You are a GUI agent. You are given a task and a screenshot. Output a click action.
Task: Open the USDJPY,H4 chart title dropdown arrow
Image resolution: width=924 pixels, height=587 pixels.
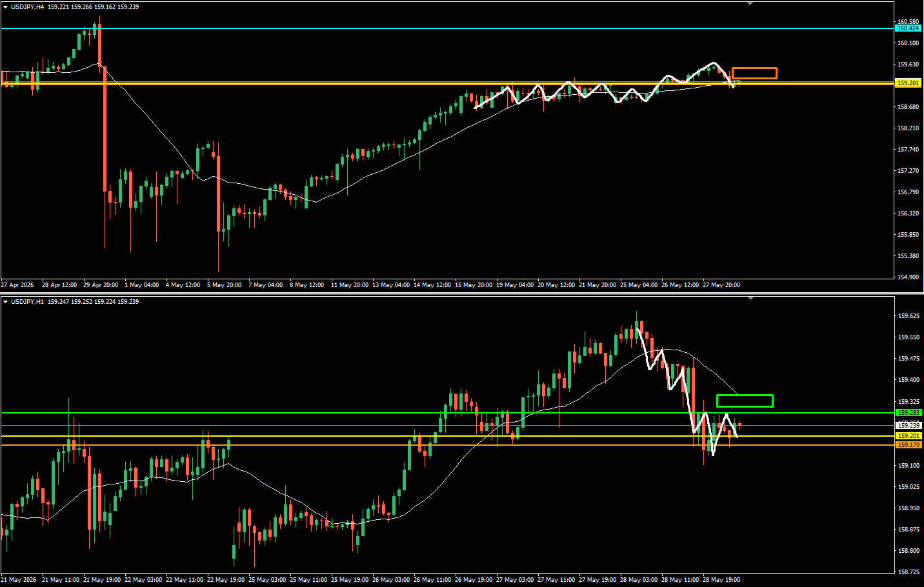6,7
